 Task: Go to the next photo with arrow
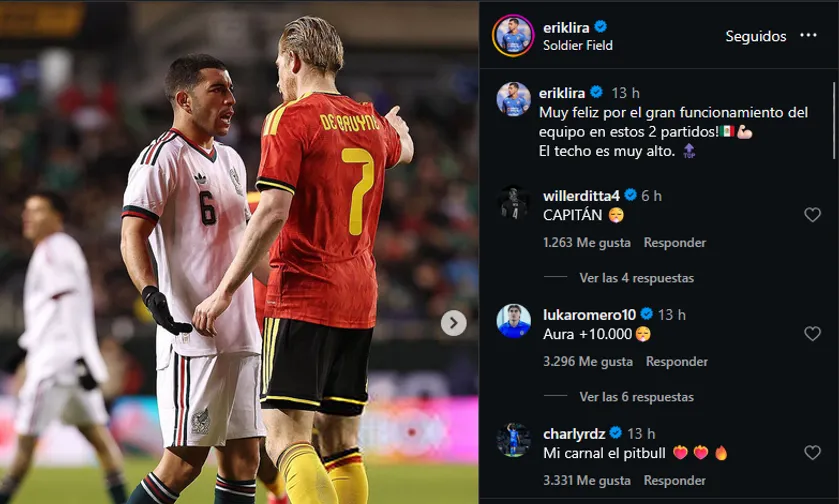point(453,323)
